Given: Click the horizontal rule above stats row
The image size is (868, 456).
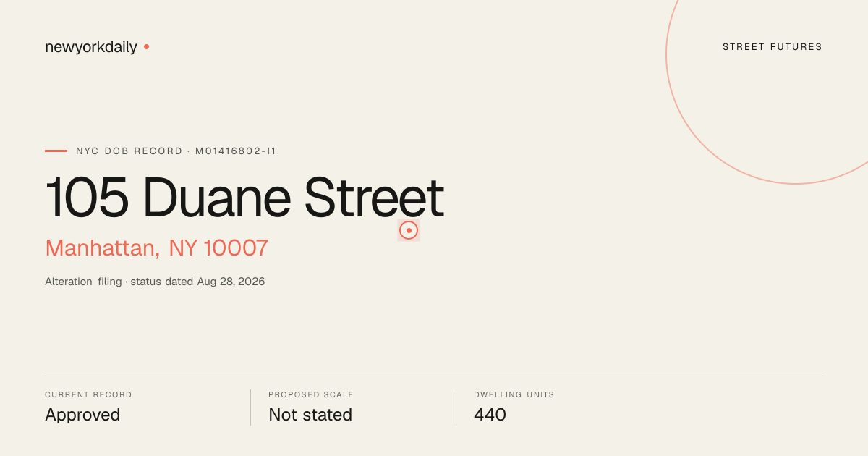Looking at the screenshot, I should 434,376.
